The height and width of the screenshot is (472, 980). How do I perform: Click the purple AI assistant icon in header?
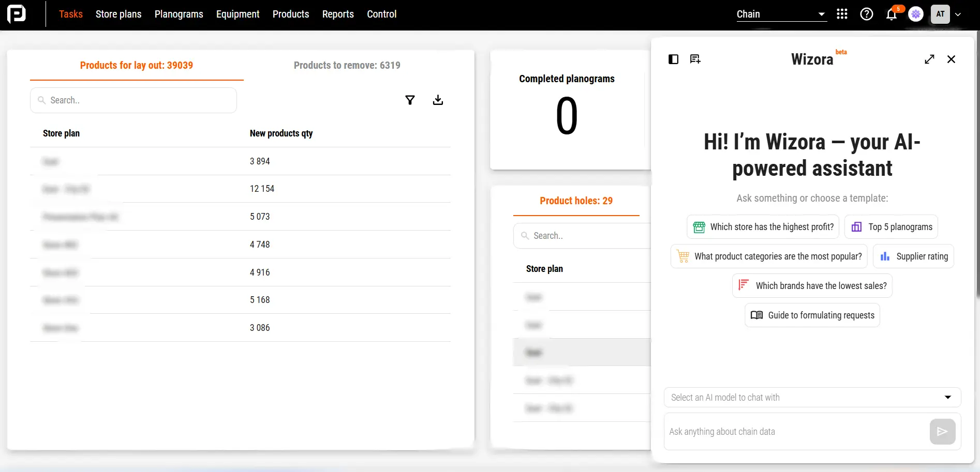click(x=915, y=14)
